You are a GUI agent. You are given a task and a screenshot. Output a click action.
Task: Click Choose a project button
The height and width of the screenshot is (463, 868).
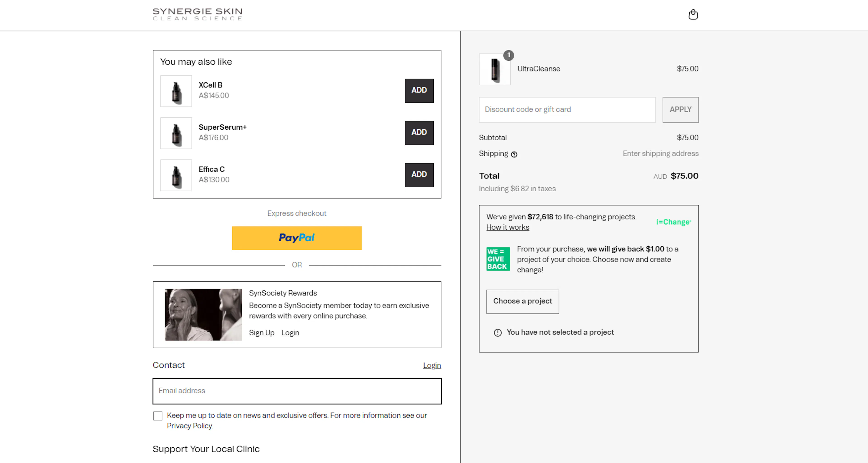point(523,302)
